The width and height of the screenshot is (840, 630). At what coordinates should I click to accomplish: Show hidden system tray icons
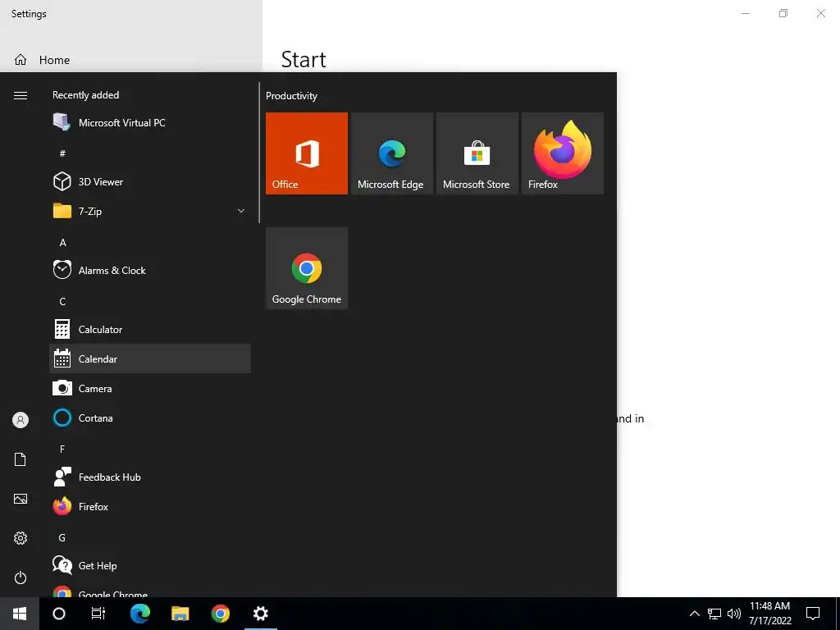(694, 614)
